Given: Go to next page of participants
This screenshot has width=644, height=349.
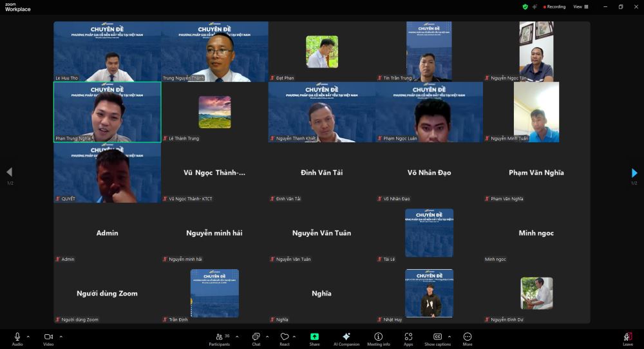Looking at the screenshot, I should tap(634, 173).
